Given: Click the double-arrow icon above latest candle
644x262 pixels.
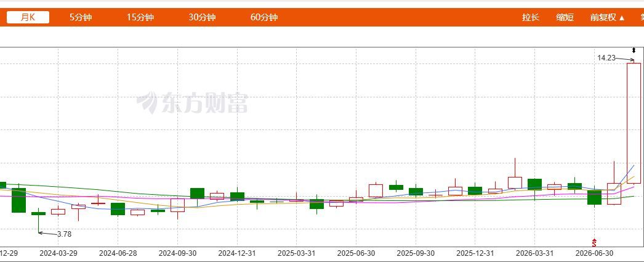Looking at the screenshot, I should tap(634, 51).
